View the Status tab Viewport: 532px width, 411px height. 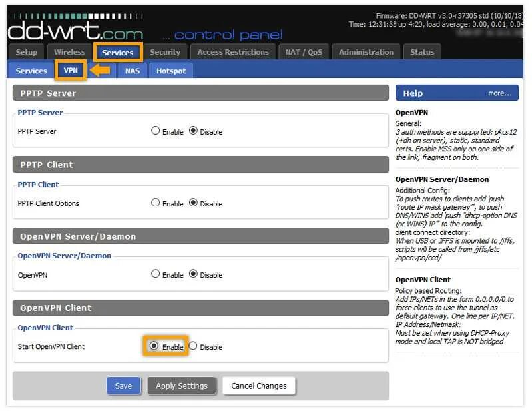point(422,52)
